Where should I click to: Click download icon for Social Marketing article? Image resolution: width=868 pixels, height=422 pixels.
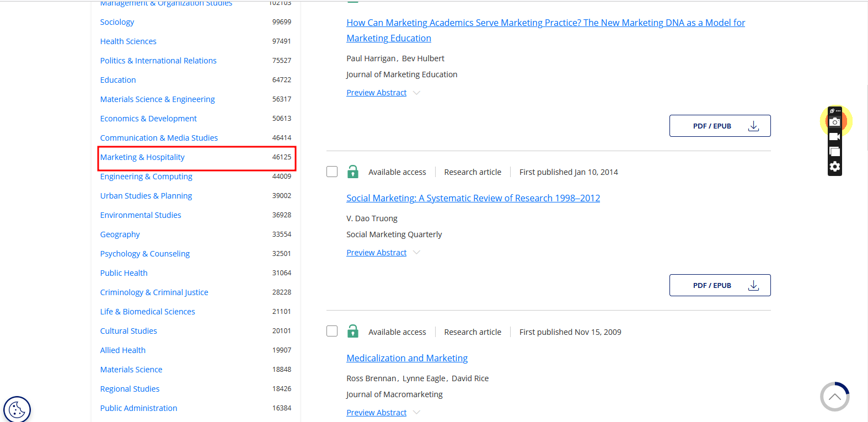(x=753, y=285)
